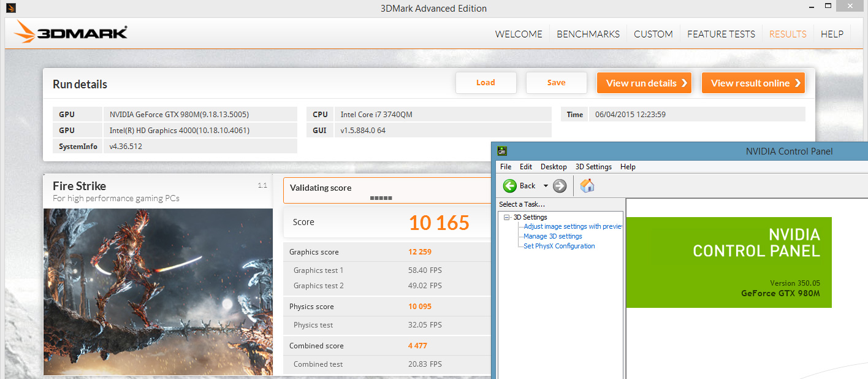The height and width of the screenshot is (379, 868).
Task: Click the SystemInfo version v4.36.512
Action: 126,147
